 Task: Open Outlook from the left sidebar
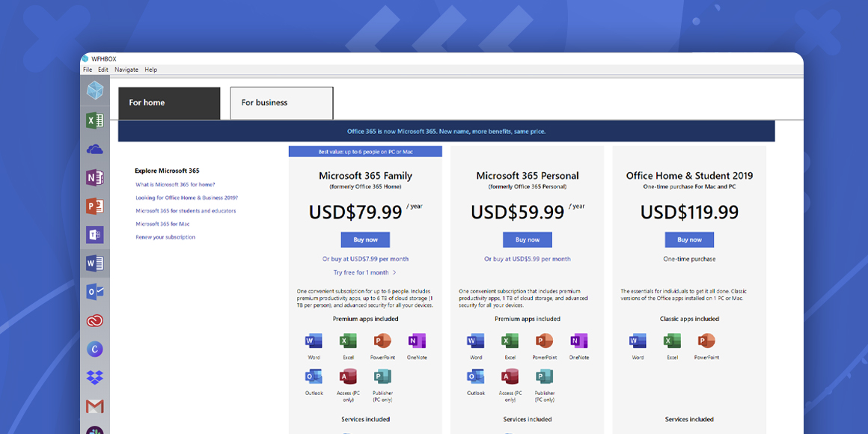95,292
